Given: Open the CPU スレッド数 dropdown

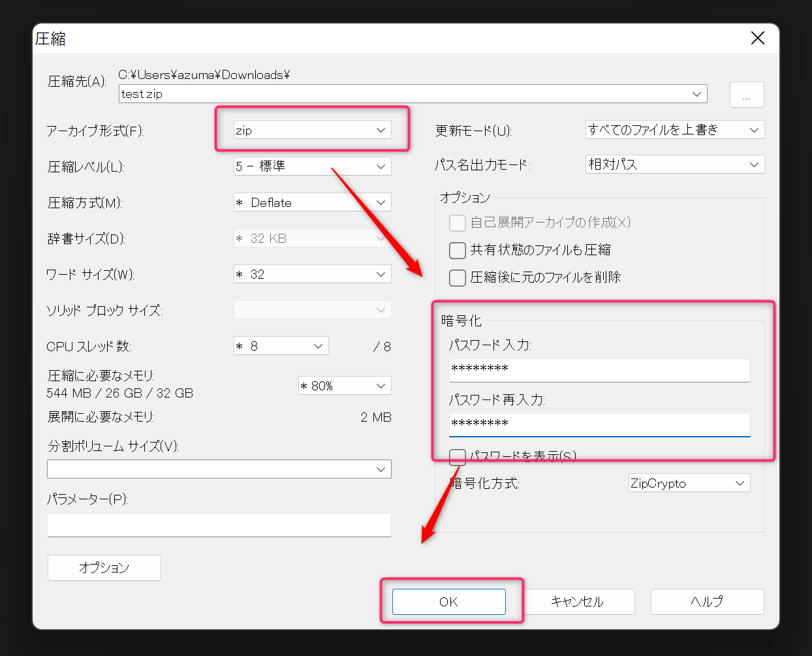Looking at the screenshot, I should (x=281, y=346).
